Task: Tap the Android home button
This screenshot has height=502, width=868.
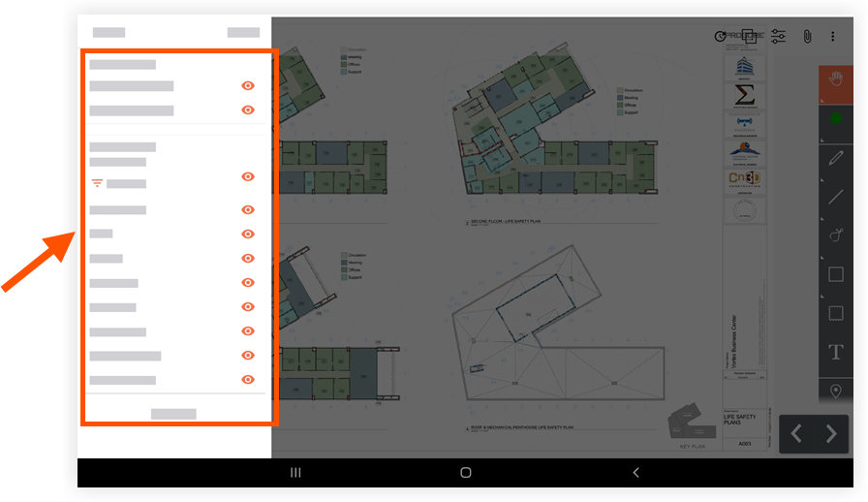Action: coord(466,473)
